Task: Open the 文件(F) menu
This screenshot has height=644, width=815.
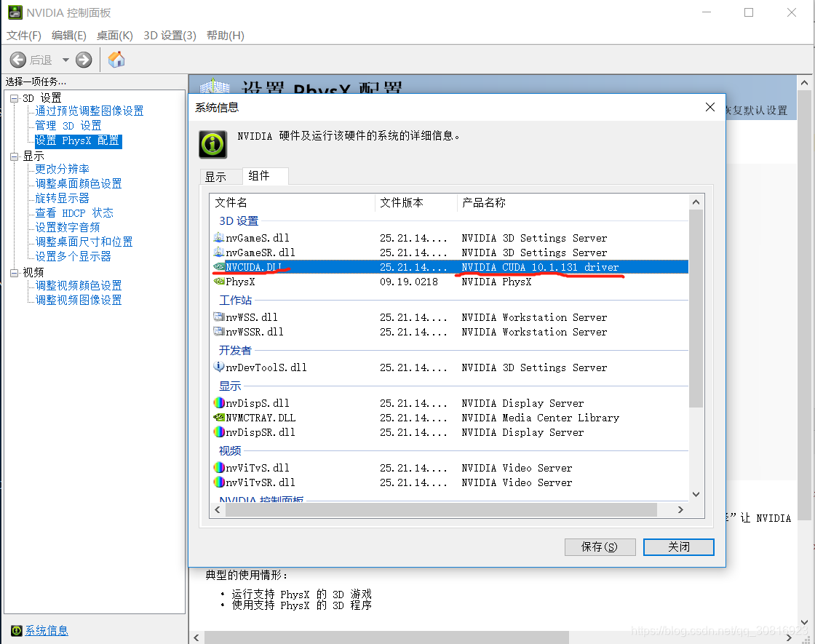Action: point(24,36)
